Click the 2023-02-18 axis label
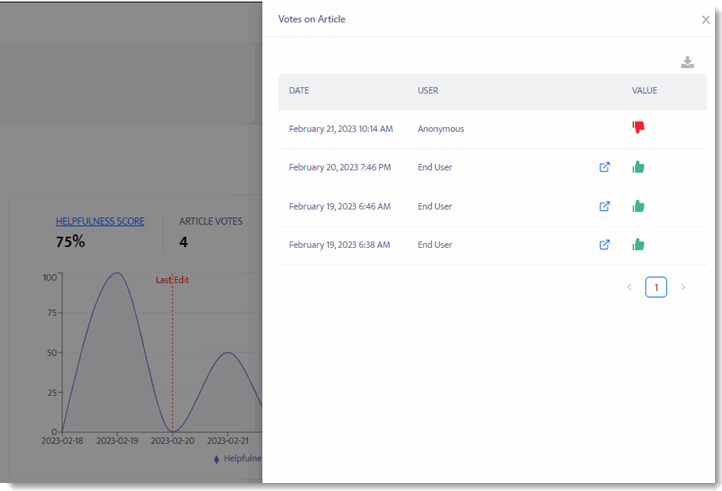The width and height of the screenshot is (722, 491). (62, 441)
